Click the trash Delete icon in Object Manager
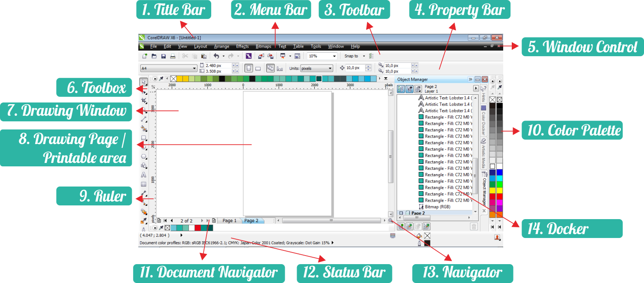Screen dimensions: 644x283 (x=474, y=226)
